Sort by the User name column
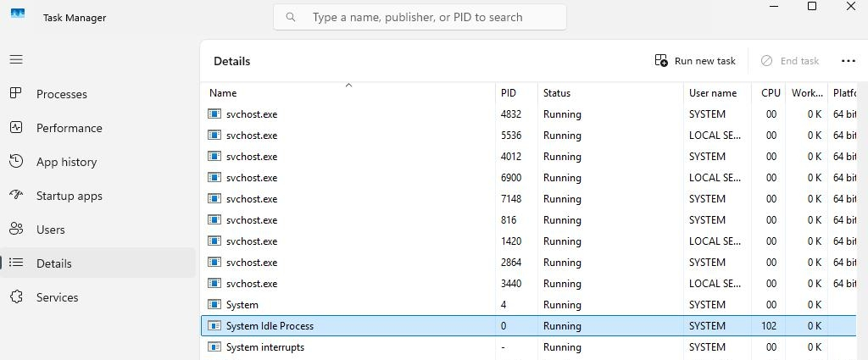This screenshot has width=868, height=360. point(717,93)
